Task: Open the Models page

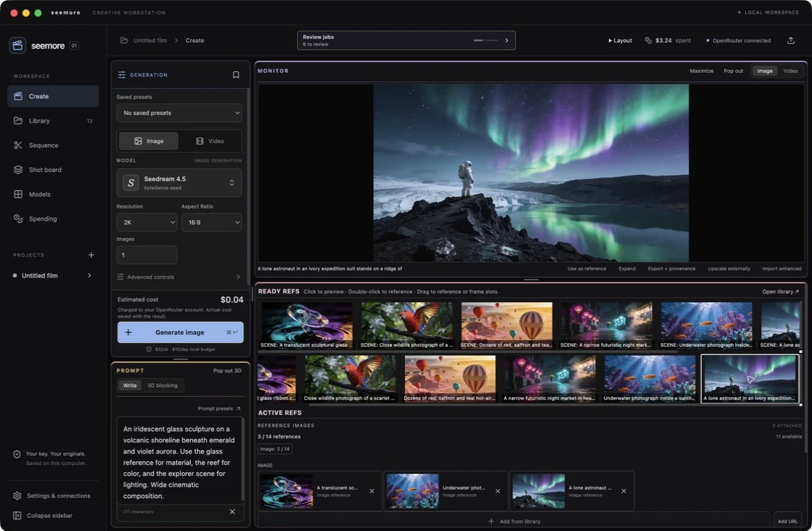Action: 53,194
